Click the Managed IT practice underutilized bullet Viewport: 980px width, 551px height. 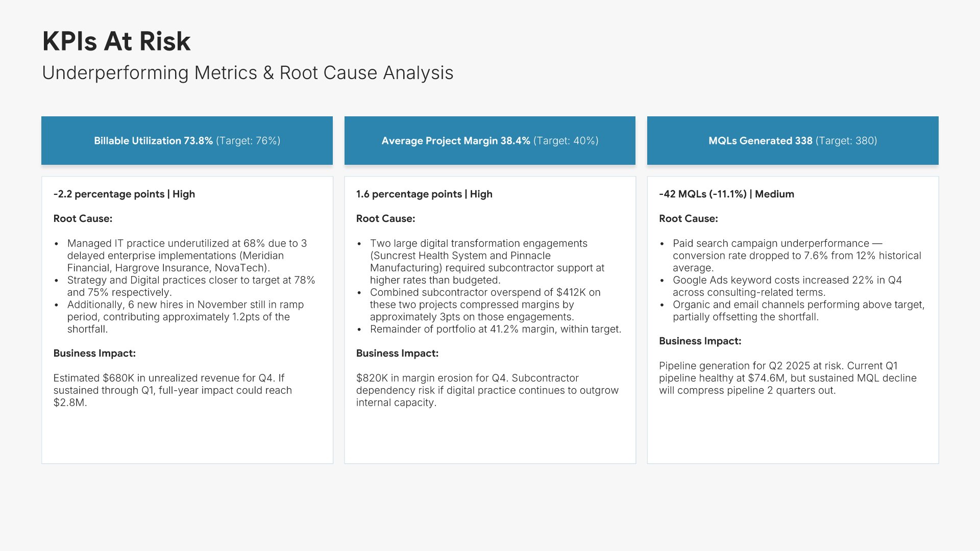[187, 256]
